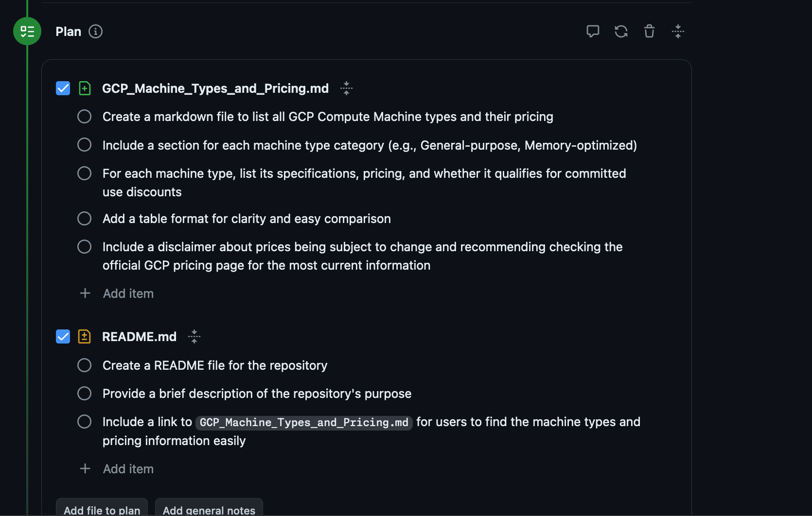Mark 'Create a markdown file' item done

point(84,116)
